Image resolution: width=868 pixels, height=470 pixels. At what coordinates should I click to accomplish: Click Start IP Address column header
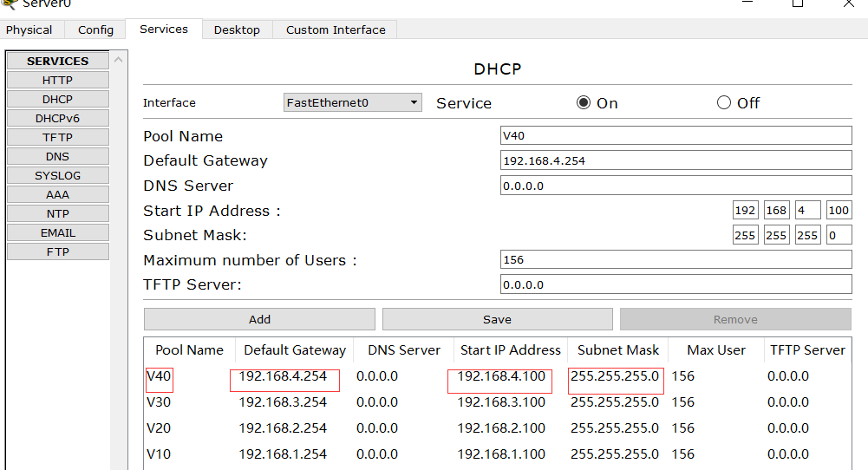click(511, 350)
